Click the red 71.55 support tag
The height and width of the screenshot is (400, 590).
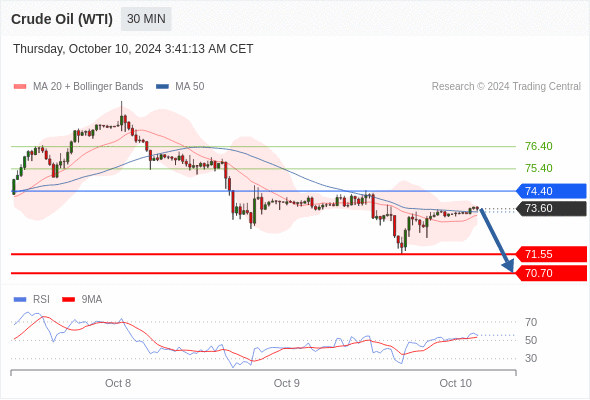point(551,254)
